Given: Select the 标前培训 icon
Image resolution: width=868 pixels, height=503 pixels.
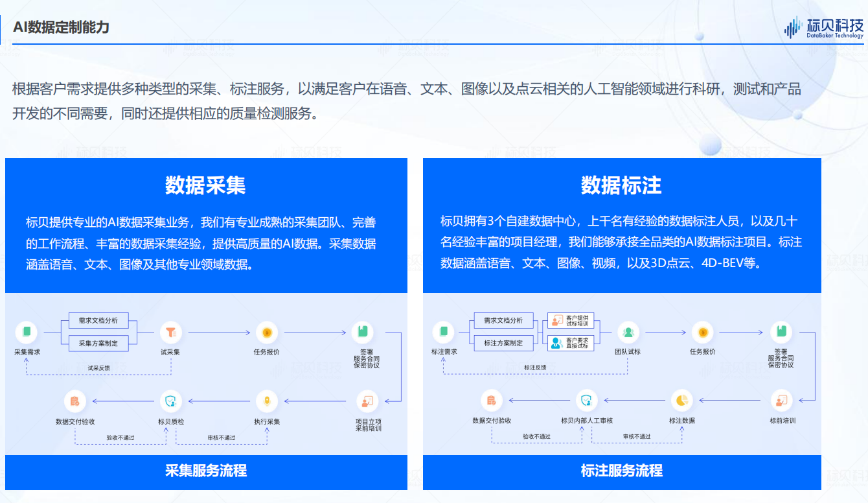Looking at the screenshot, I should pyautogui.click(x=782, y=401).
